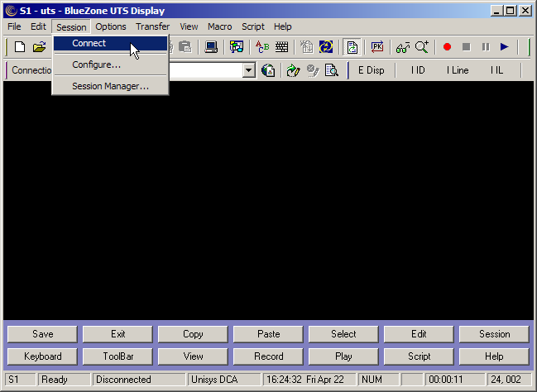Open the File menu
The image size is (537, 392).
click(14, 26)
